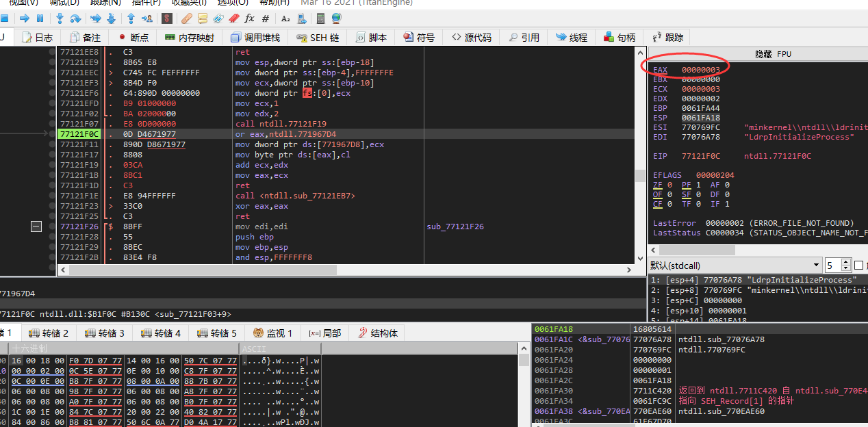Select the EAX register value 00000003
Viewport: 868px width, 427px height.
(x=700, y=70)
